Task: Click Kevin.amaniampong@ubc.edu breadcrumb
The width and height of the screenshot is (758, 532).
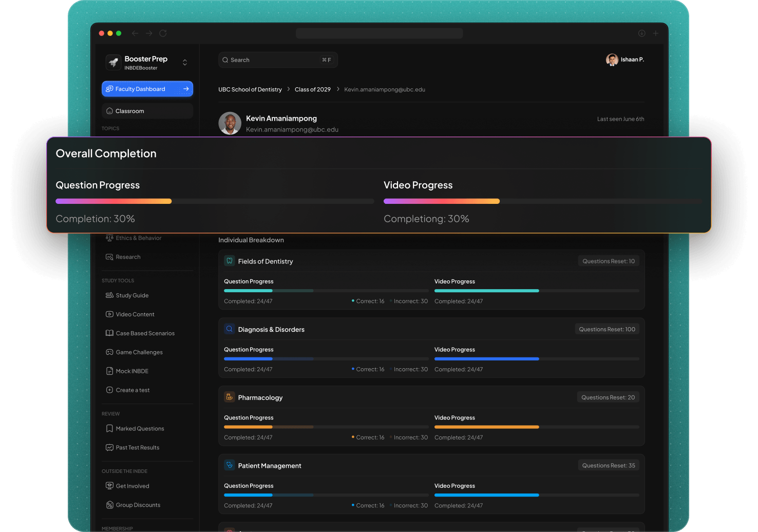Action: [x=385, y=89]
